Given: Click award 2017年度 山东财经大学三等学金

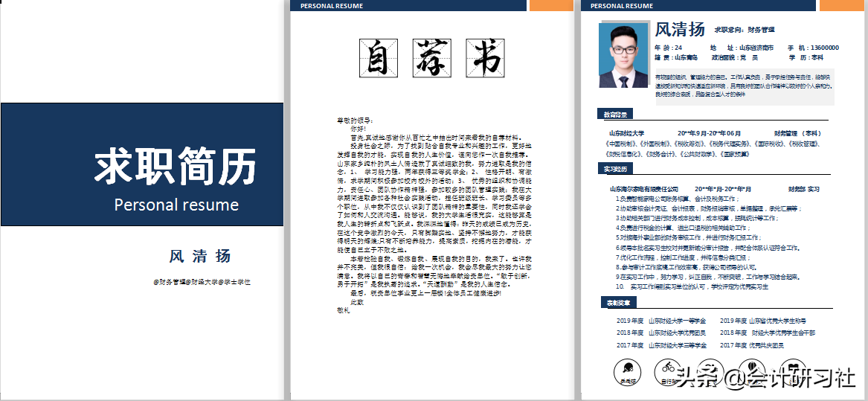Looking at the screenshot, I should [x=661, y=346].
